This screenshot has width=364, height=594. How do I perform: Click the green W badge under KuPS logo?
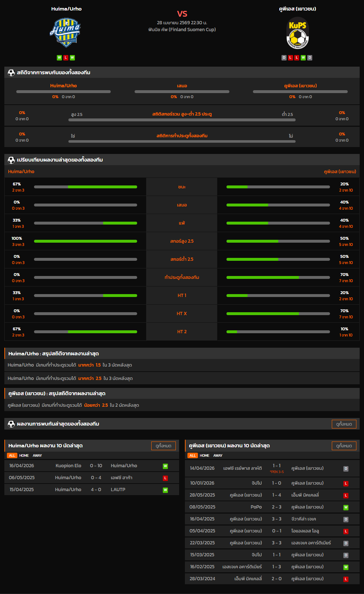[x=303, y=58]
